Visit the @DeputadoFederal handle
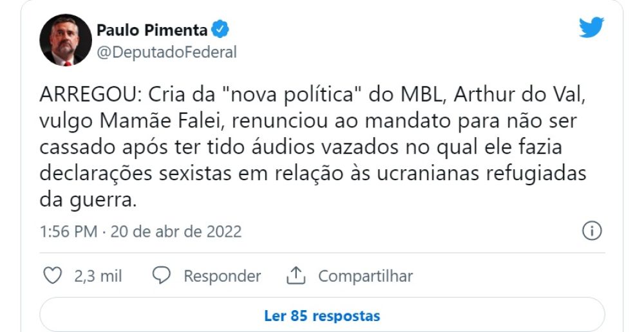644x332 pixels. (166, 52)
